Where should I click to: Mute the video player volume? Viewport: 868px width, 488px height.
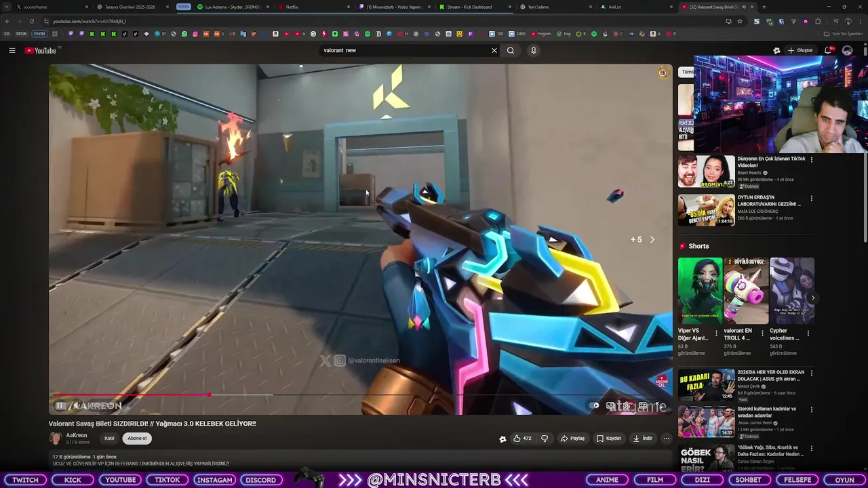pos(77,405)
